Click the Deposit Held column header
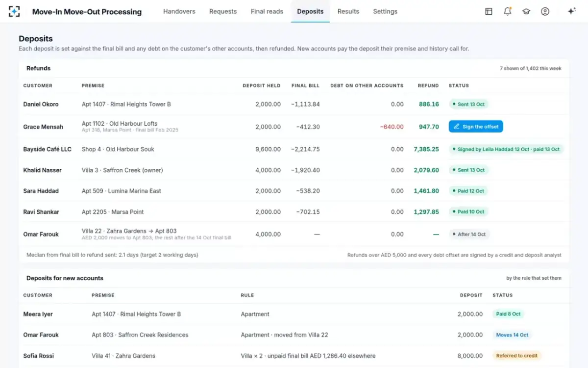Viewport: 588px width, 368px height. pos(262,85)
